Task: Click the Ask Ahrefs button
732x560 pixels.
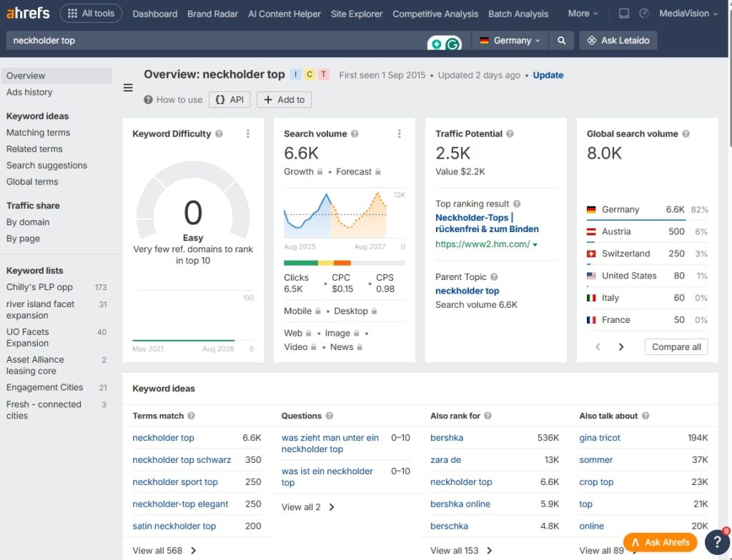Action: [660, 542]
